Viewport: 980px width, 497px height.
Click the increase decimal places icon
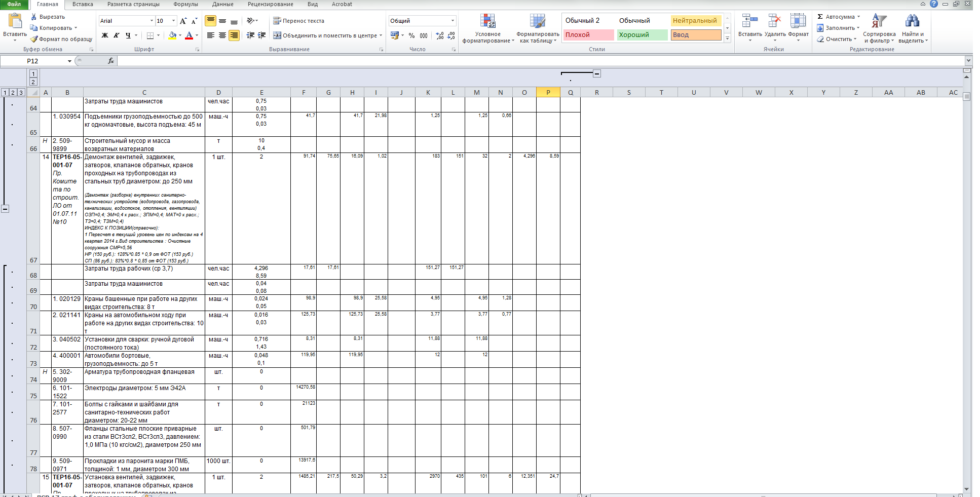click(x=440, y=35)
